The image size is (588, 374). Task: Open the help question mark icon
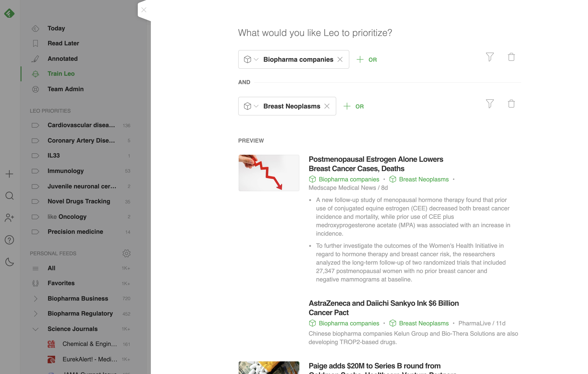click(x=9, y=240)
